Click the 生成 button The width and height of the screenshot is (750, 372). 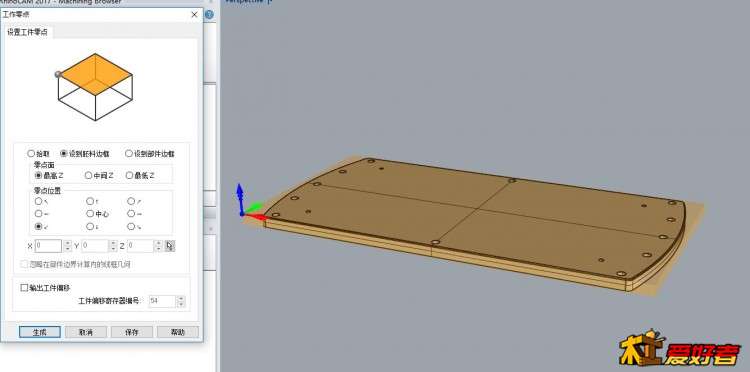pyautogui.click(x=40, y=332)
